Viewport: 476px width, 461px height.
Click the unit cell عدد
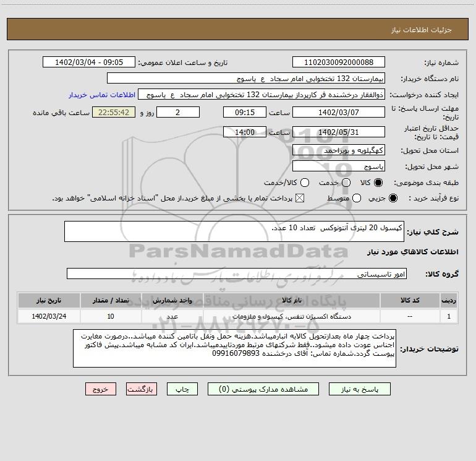172,316
